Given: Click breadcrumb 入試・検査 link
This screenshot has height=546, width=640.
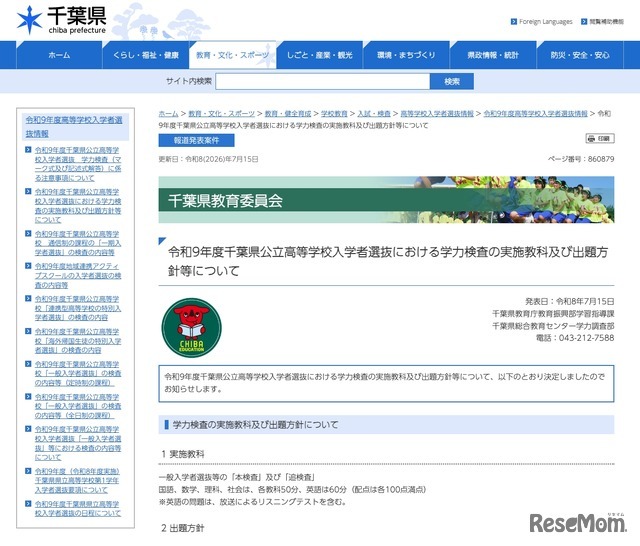Looking at the screenshot, I should click(374, 113).
